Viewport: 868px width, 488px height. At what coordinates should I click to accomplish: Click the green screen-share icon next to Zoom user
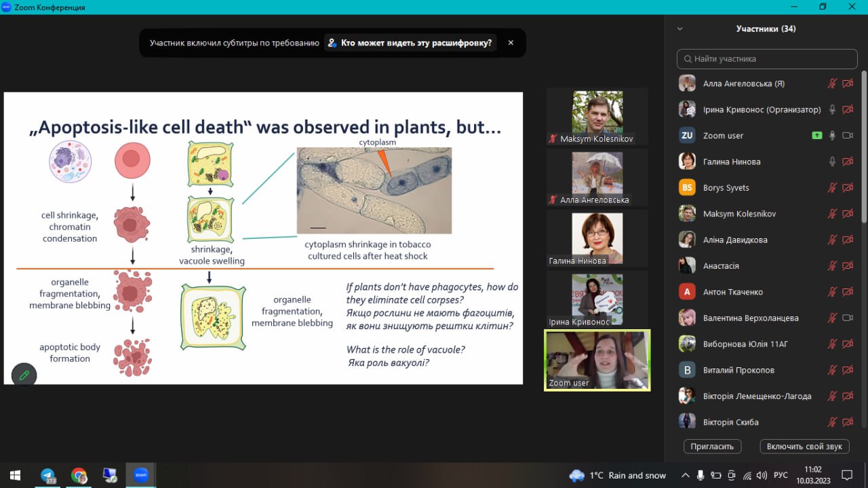pyautogui.click(x=817, y=136)
